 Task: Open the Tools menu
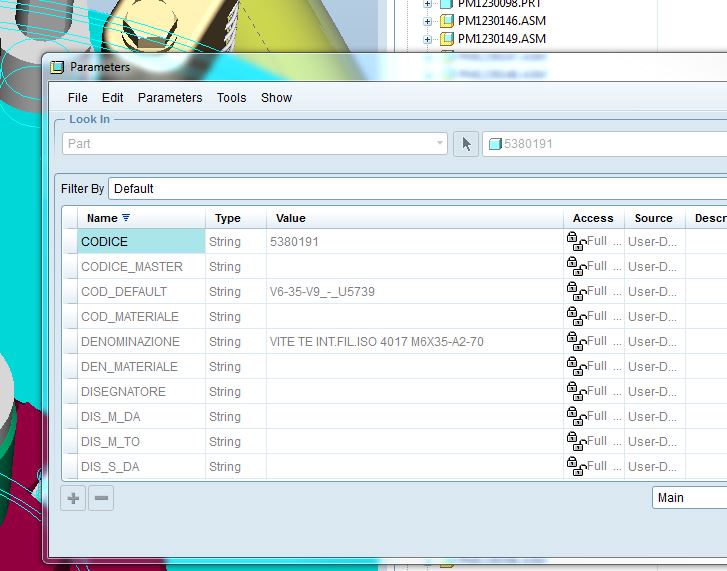click(231, 98)
